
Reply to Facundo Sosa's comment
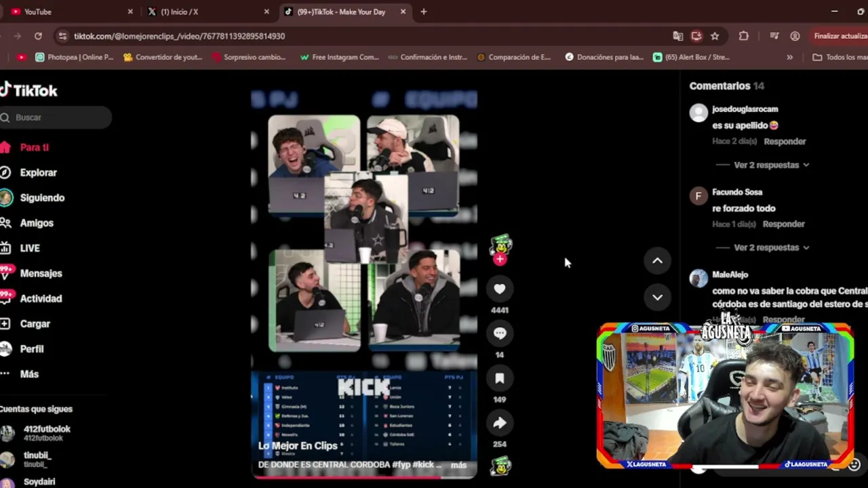tap(783, 224)
